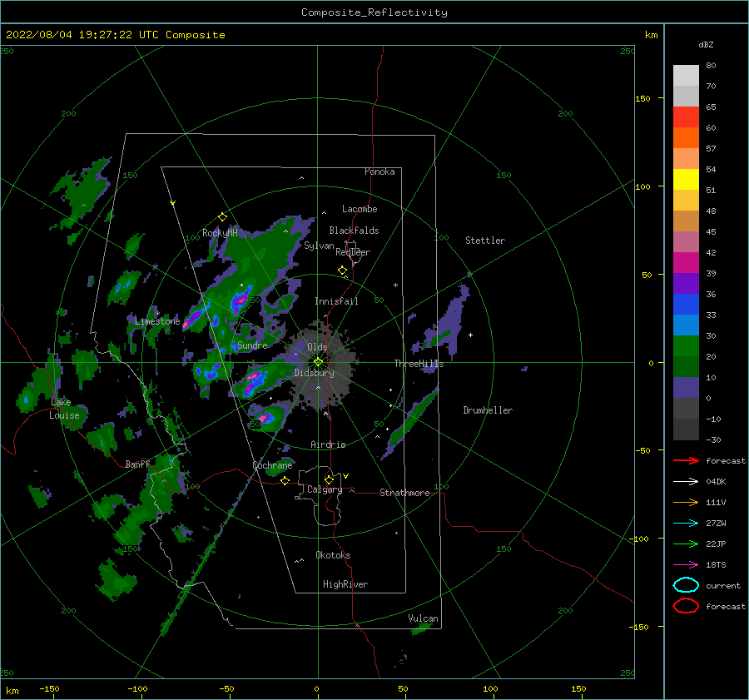Click the Limestone label
Image resolution: width=749 pixels, height=700 pixels.
[157, 321]
